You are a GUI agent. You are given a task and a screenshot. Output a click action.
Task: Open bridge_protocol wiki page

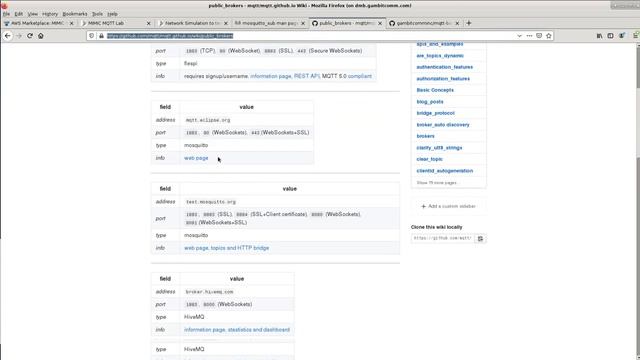tap(435, 113)
